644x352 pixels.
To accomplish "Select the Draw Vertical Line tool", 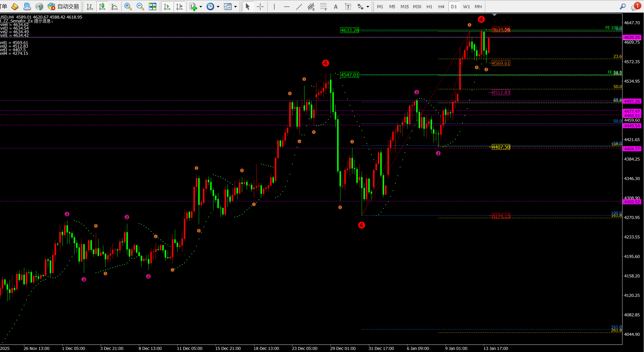I will tap(274, 7).
